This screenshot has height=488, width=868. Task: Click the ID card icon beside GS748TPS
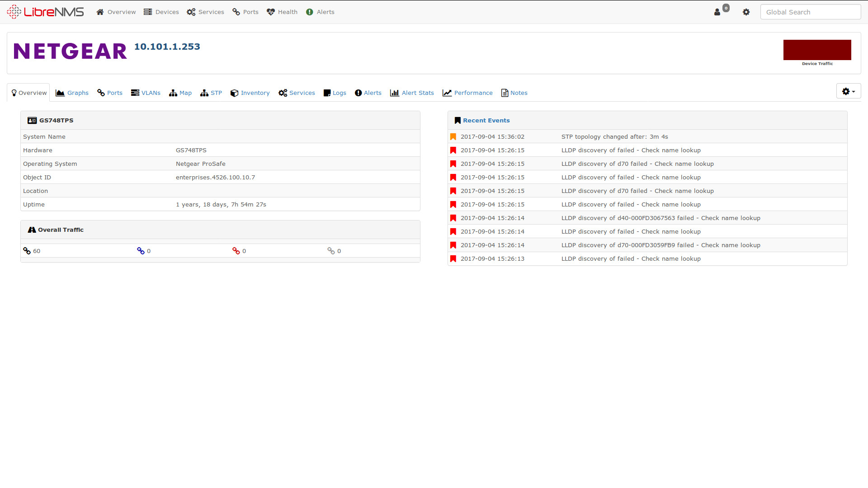coord(32,121)
